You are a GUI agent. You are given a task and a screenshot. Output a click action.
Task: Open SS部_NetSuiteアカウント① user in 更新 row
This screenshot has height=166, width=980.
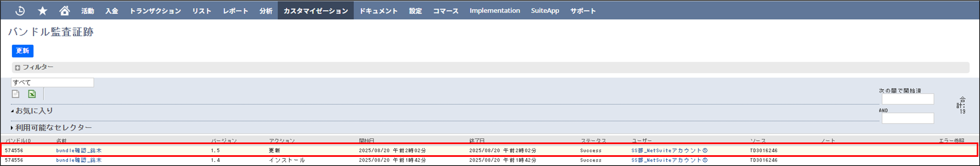pyautogui.click(x=669, y=150)
